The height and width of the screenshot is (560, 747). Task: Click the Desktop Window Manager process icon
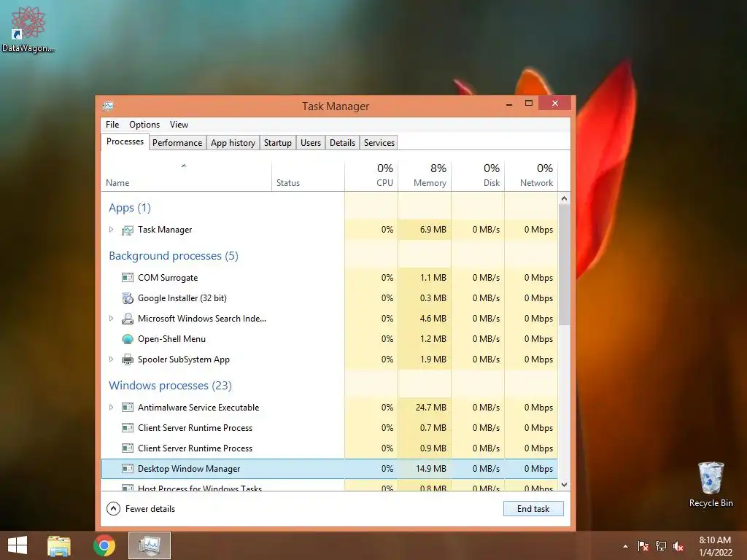[127, 469]
